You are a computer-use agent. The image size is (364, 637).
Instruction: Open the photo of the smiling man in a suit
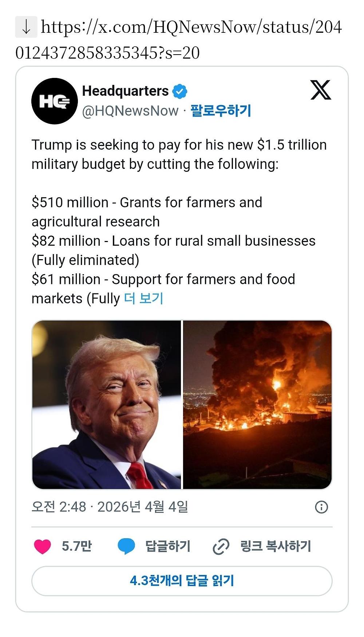(x=106, y=404)
